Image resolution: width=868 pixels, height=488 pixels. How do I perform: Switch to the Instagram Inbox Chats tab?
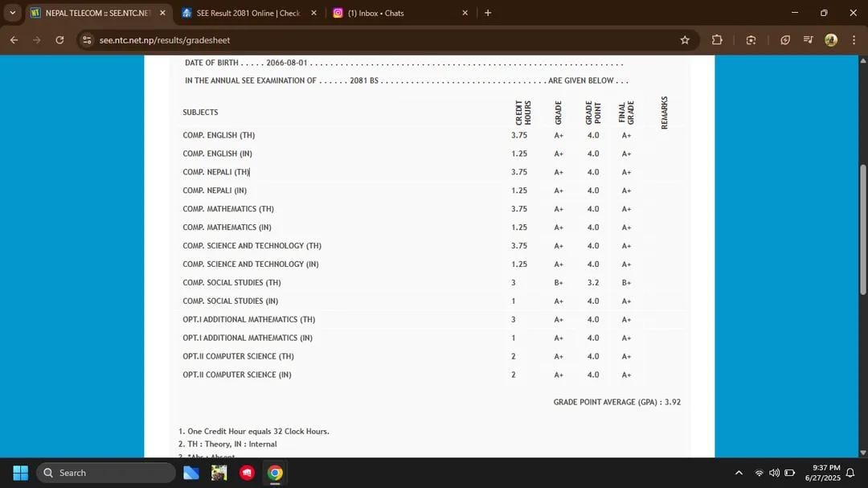[x=398, y=13]
